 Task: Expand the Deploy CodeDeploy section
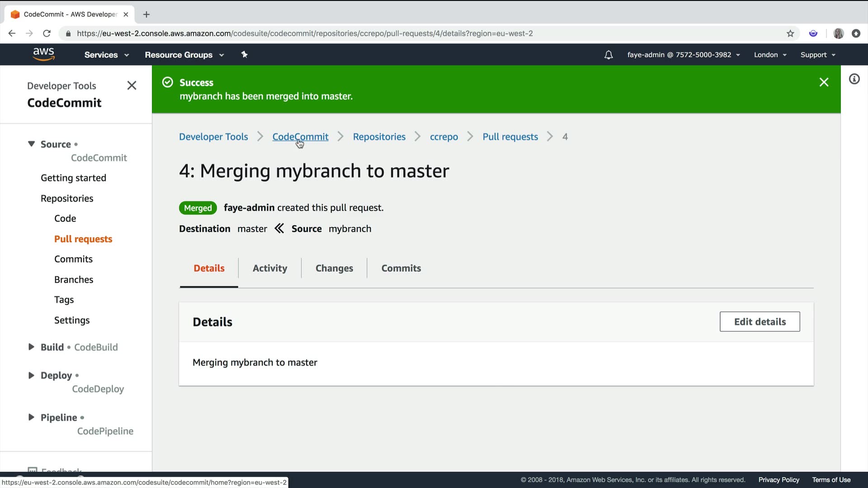point(31,375)
